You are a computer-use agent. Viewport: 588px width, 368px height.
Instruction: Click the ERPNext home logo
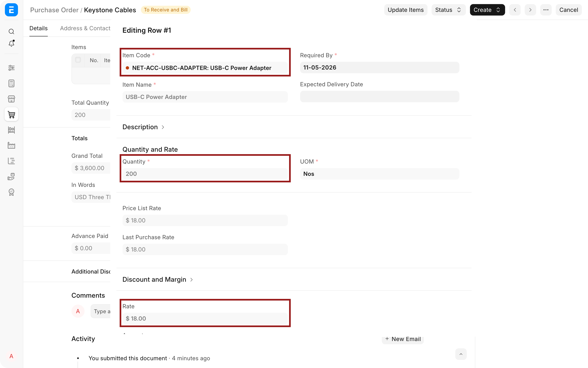tap(11, 10)
